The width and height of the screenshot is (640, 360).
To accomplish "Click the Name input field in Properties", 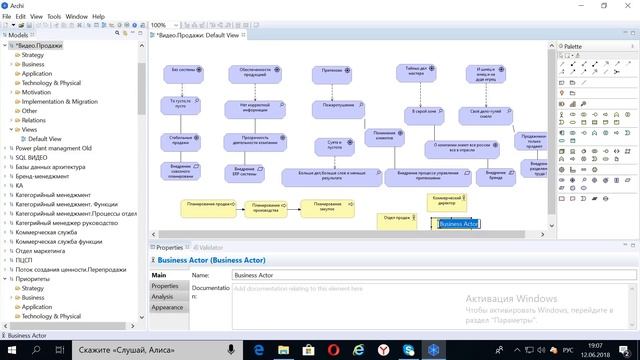I will tap(434, 276).
